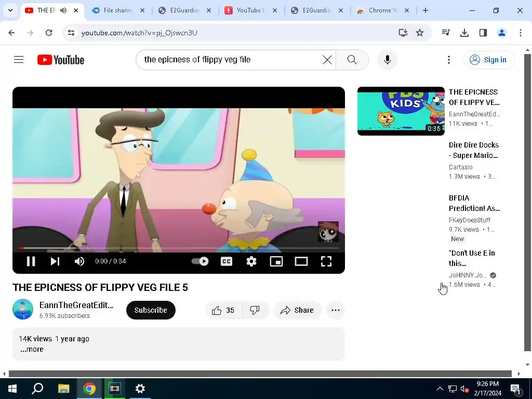Open video player settings gear
The height and width of the screenshot is (399, 532).
pos(251,261)
